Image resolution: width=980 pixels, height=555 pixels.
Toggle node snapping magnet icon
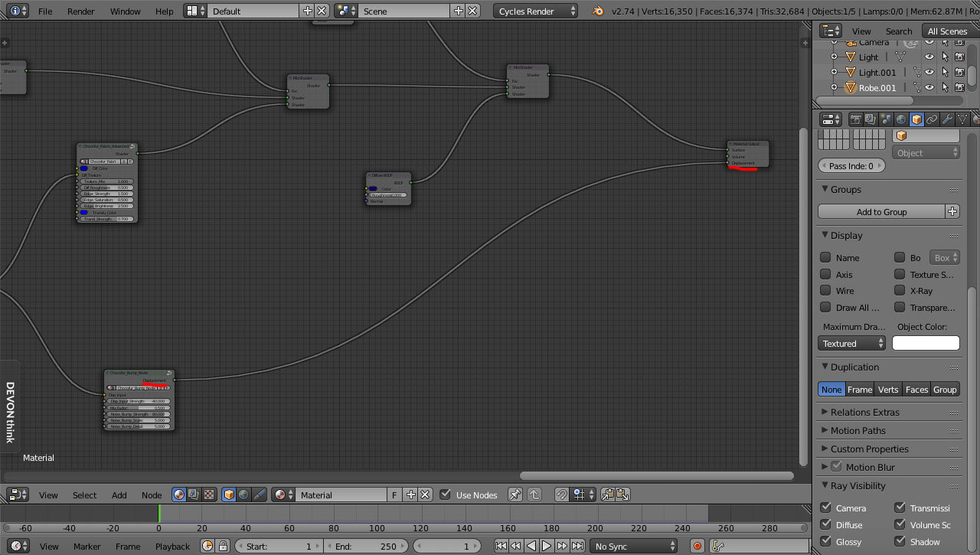click(562, 495)
